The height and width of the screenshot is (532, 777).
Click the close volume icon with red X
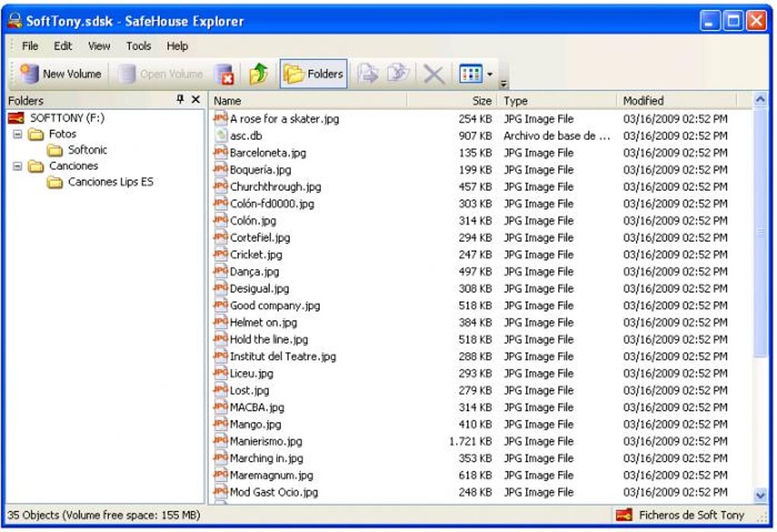pos(224,75)
